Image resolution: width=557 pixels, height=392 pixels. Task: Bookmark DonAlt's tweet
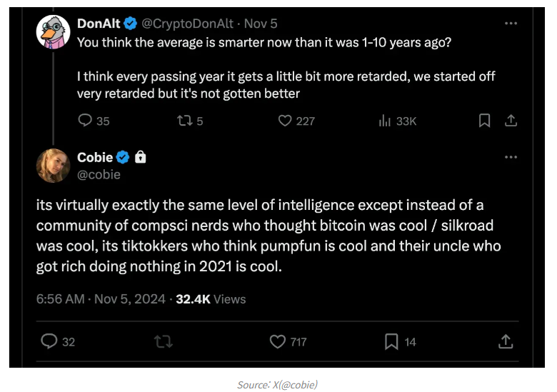[x=484, y=121]
